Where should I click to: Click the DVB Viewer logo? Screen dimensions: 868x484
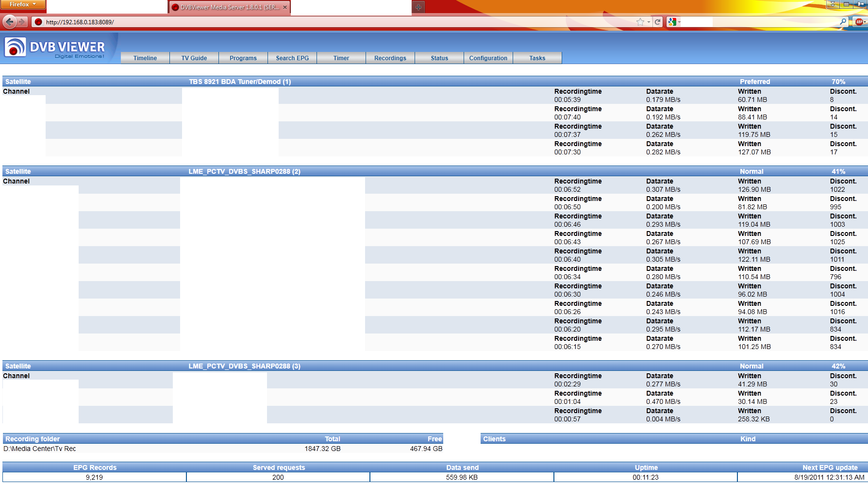point(55,48)
